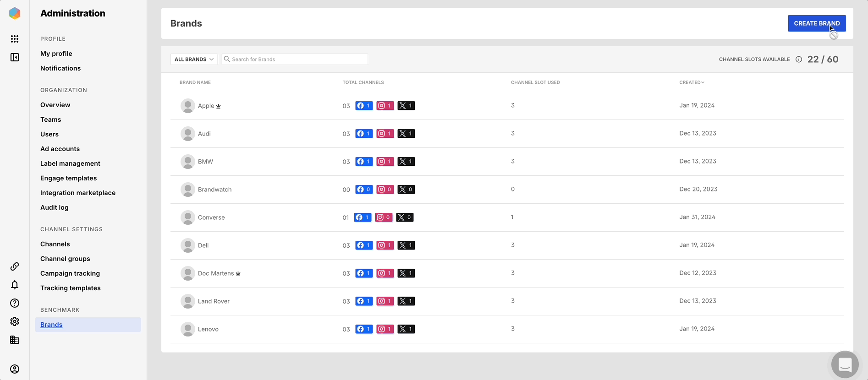The width and height of the screenshot is (868, 380).
Task: Click Converse's Facebook channel badge
Action: (x=363, y=217)
